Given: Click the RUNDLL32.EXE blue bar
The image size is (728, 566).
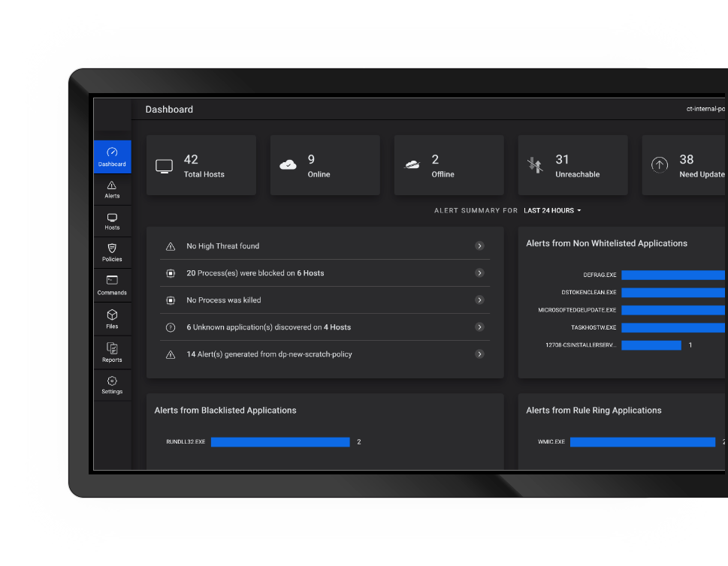Looking at the screenshot, I should [279, 442].
